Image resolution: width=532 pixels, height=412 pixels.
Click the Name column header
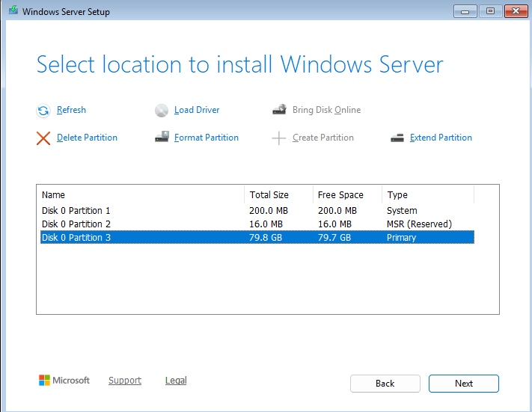pos(142,194)
